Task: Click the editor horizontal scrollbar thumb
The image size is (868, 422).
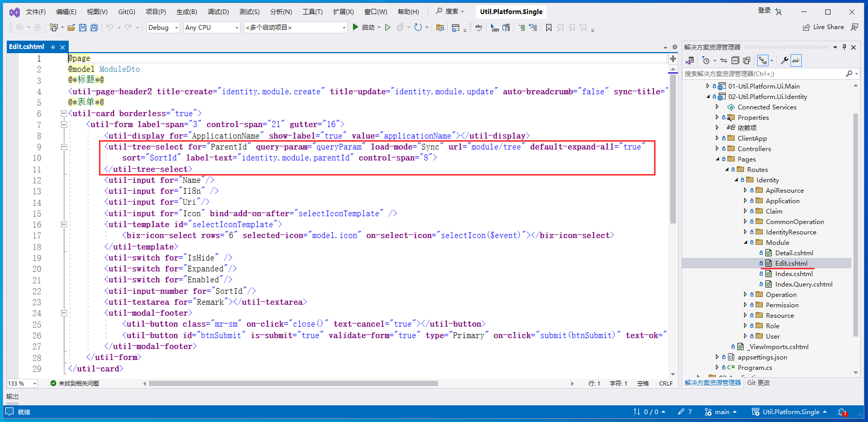Action: [x=293, y=383]
